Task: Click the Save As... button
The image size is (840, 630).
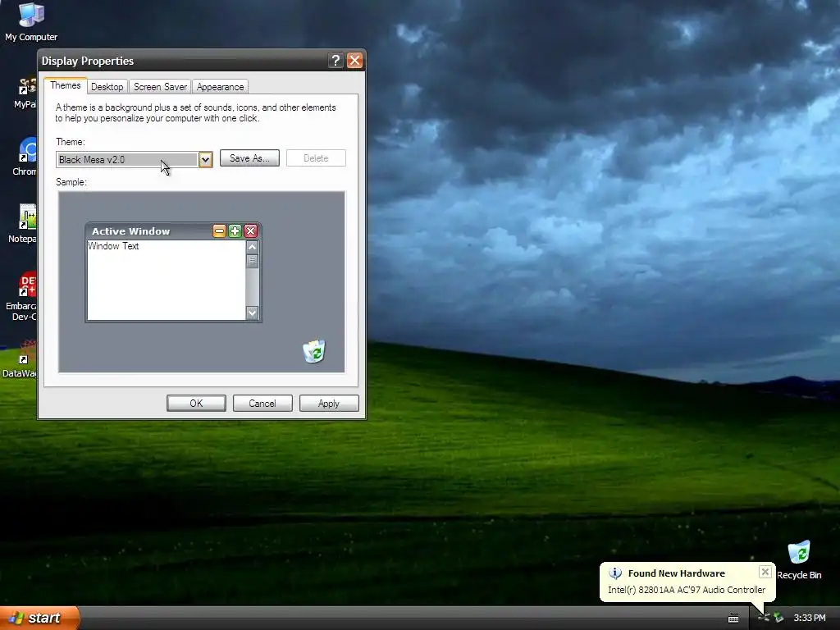Action: tap(249, 158)
